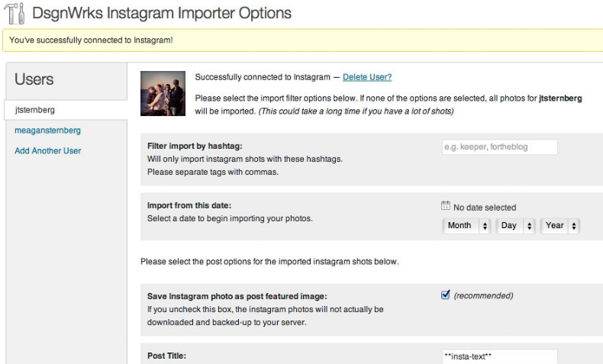The height and width of the screenshot is (364, 603).
Task: Click the calendar icon beside No date selected
Action: (445, 205)
